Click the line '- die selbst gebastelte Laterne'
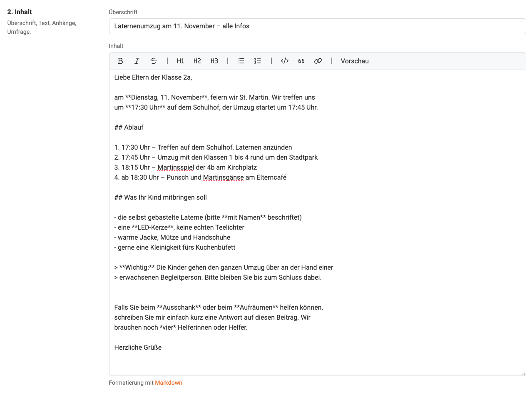This screenshot has width=532, height=393. [208, 218]
